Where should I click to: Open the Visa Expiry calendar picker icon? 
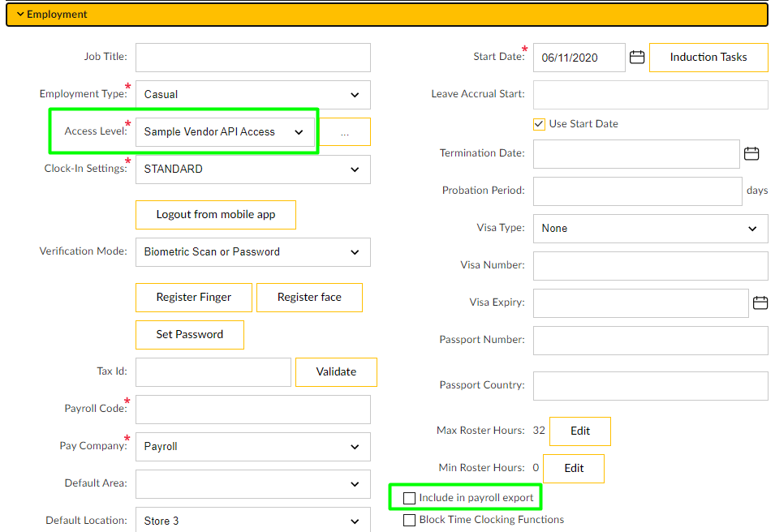point(760,302)
